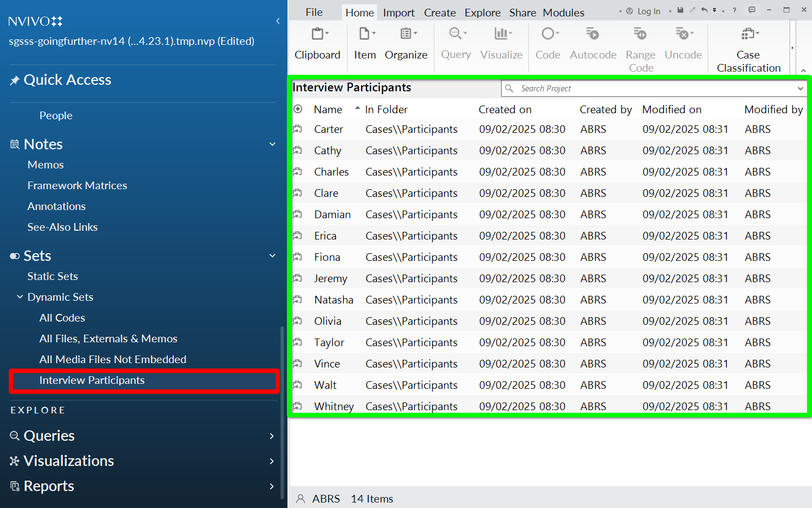The width and height of the screenshot is (812, 508).
Task: Collapse the Dynamic Sets tree node
Action: coord(20,297)
